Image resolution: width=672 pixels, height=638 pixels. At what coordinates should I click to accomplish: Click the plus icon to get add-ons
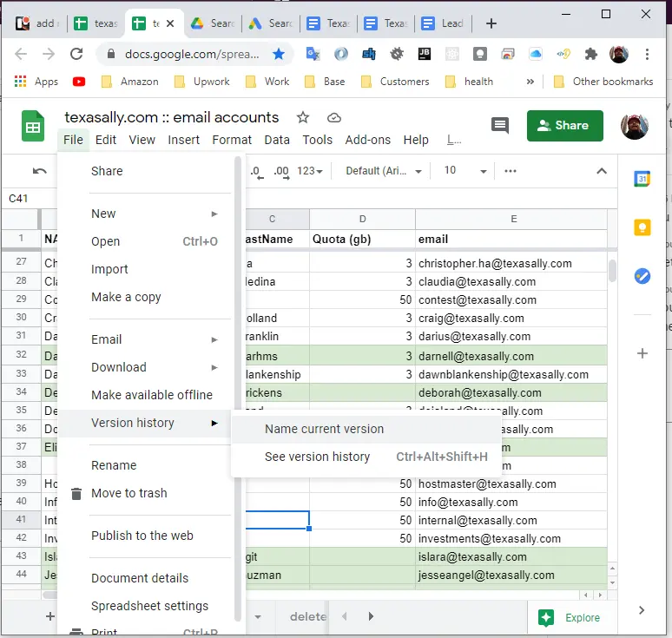click(642, 353)
